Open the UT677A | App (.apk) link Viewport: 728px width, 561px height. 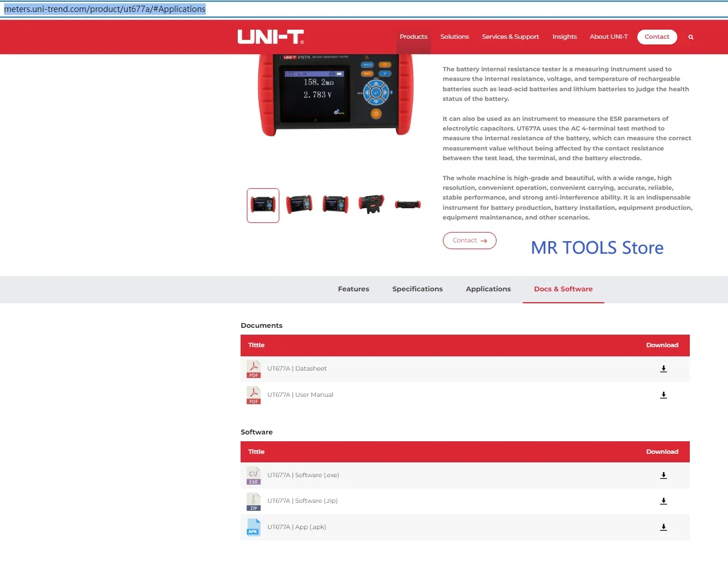pyautogui.click(x=296, y=527)
